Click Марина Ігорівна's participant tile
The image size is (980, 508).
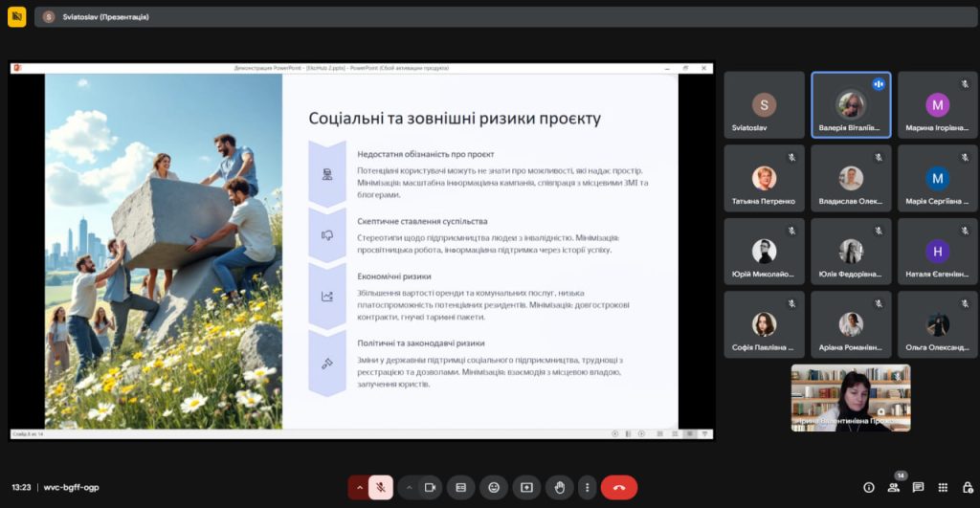[937, 105]
